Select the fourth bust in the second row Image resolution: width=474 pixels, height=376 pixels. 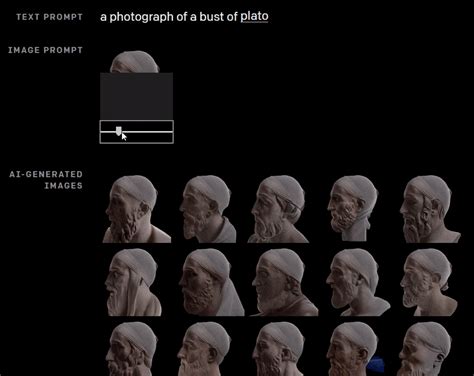[358, 282]
